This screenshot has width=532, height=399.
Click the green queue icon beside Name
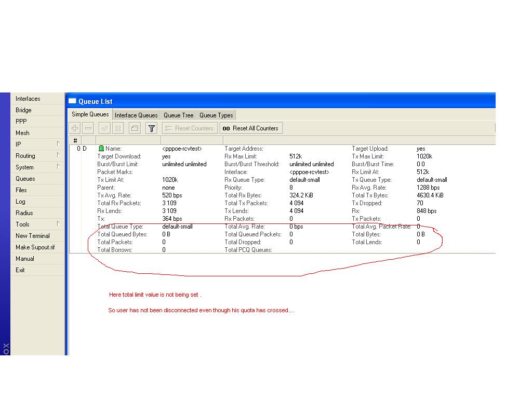coord(101,149)
